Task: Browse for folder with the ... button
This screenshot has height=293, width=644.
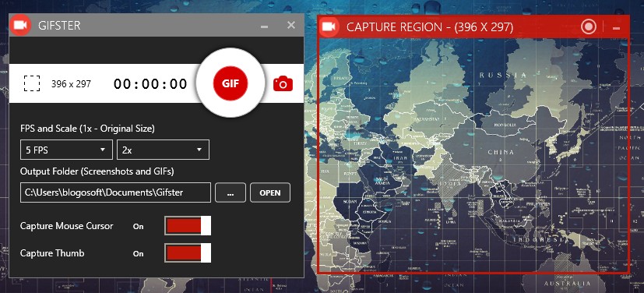Action: click(230, 192)
